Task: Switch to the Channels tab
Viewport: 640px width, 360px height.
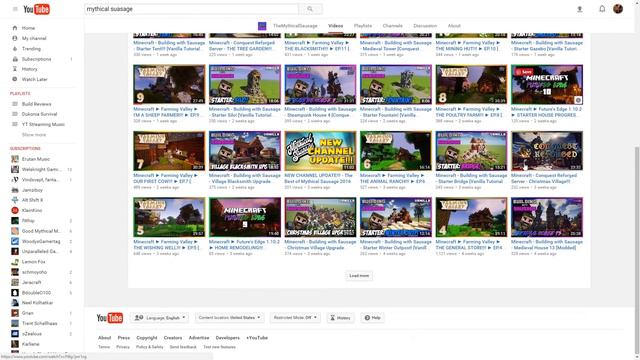Action: [x=392, y=26]
